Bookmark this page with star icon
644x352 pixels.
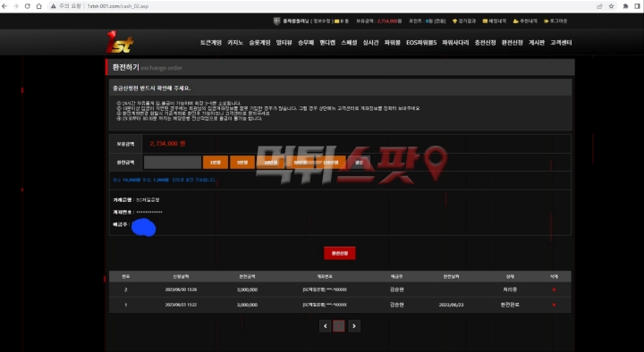point(611,6)
